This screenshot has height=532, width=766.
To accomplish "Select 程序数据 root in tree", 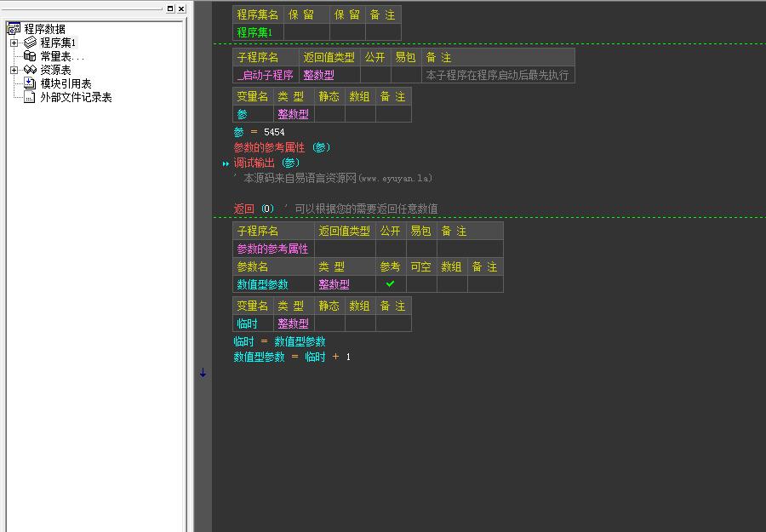I will coord(44,29).
